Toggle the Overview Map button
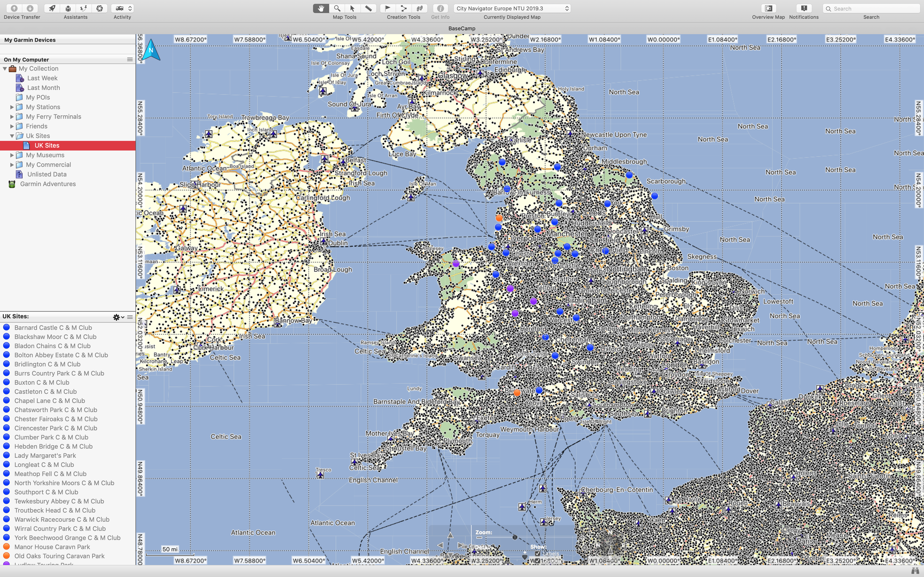This screenshot has height=577, width=924. point(768,8)
